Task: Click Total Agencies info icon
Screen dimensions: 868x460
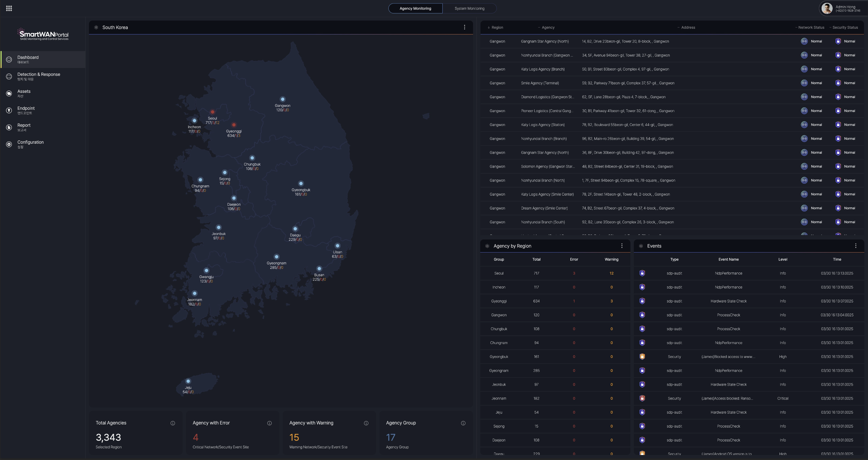Action: click(173, 423)
